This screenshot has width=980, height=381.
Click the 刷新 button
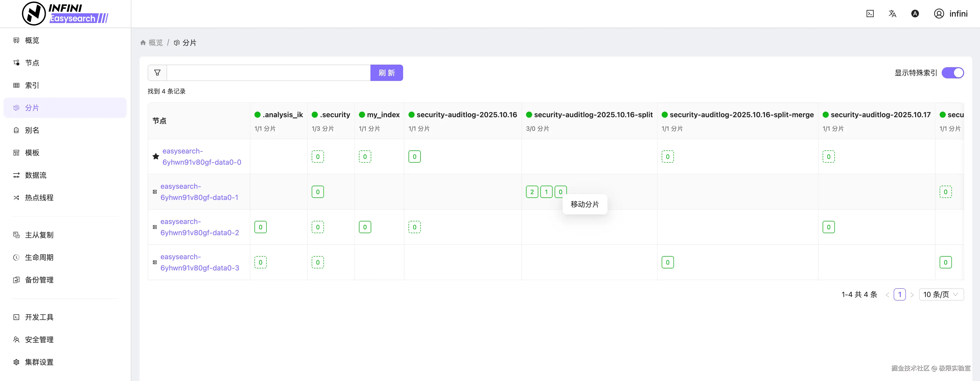(386, 73)
